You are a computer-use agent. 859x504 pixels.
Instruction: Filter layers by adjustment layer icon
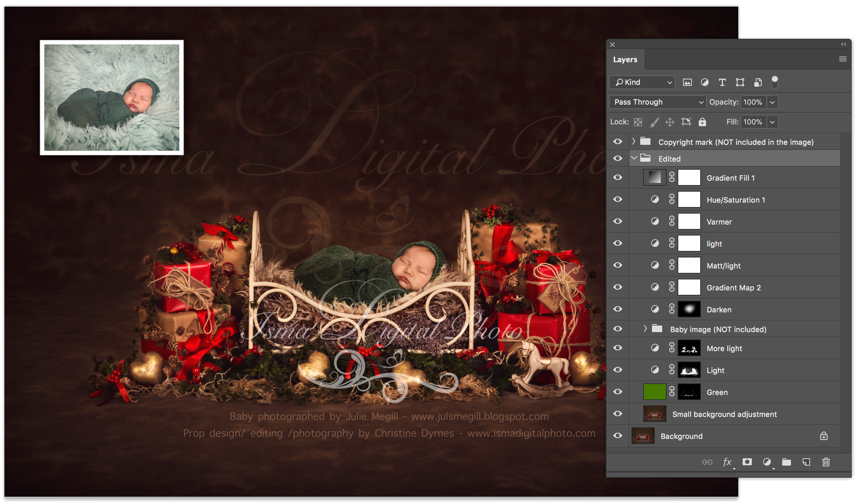pos(705,82)
